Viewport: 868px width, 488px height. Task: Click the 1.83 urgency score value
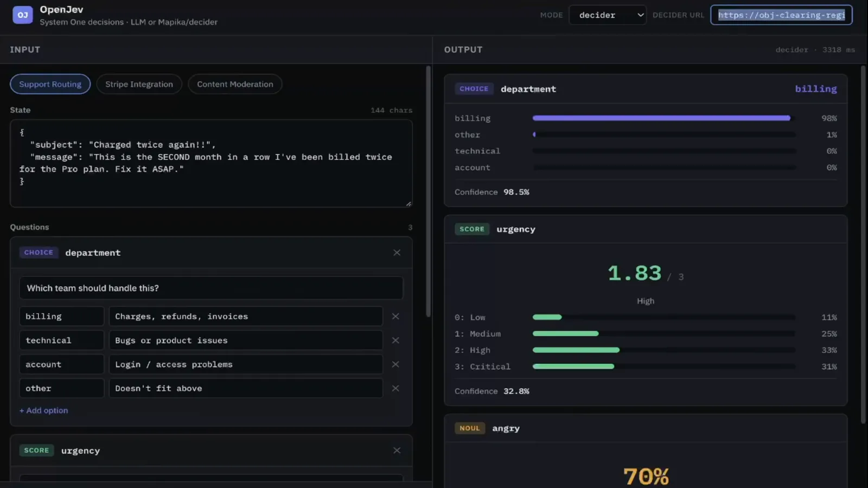(634, 273)
